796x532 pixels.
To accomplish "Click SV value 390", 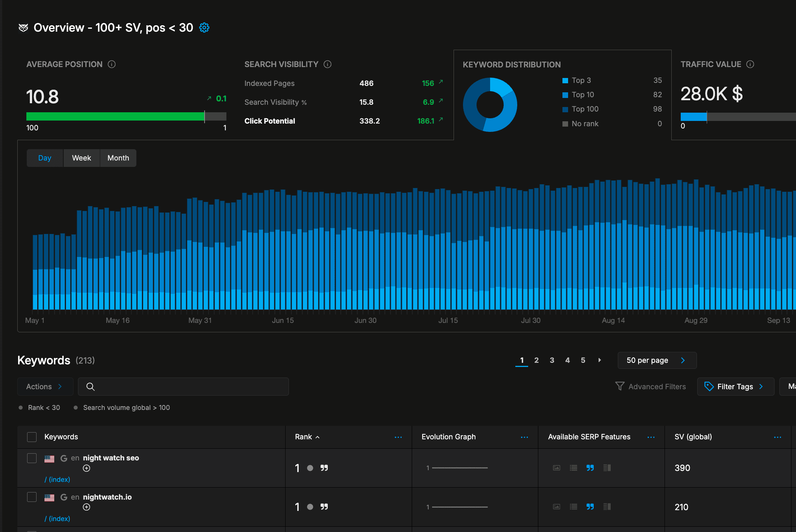I will (682, 468).
